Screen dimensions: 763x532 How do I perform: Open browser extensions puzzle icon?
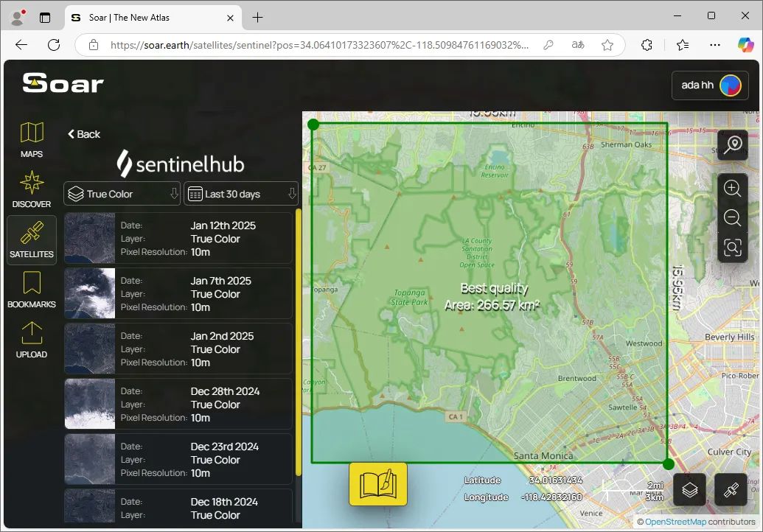tap(647, 45)
